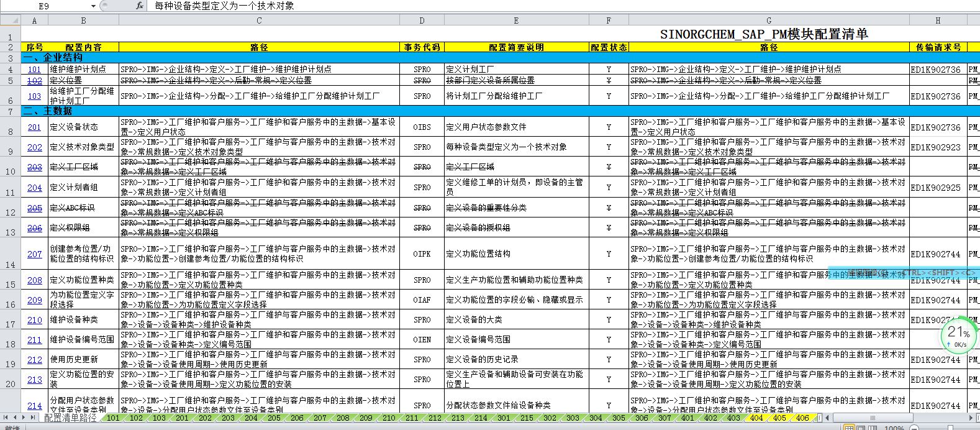Open sheet tab 307 at bottom

coord(665,418)
